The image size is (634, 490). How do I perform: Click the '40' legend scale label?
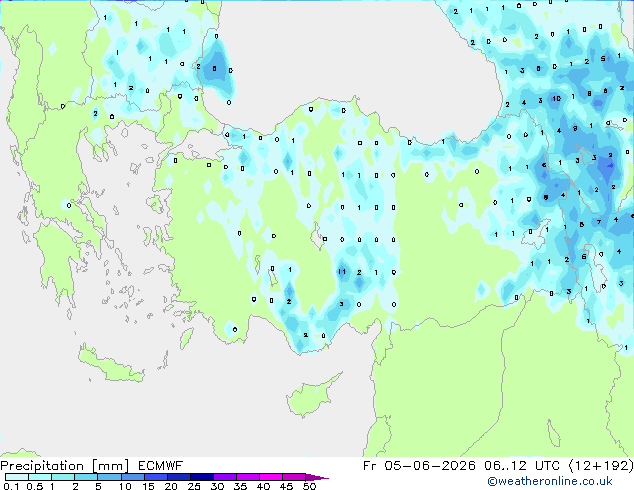263,486
